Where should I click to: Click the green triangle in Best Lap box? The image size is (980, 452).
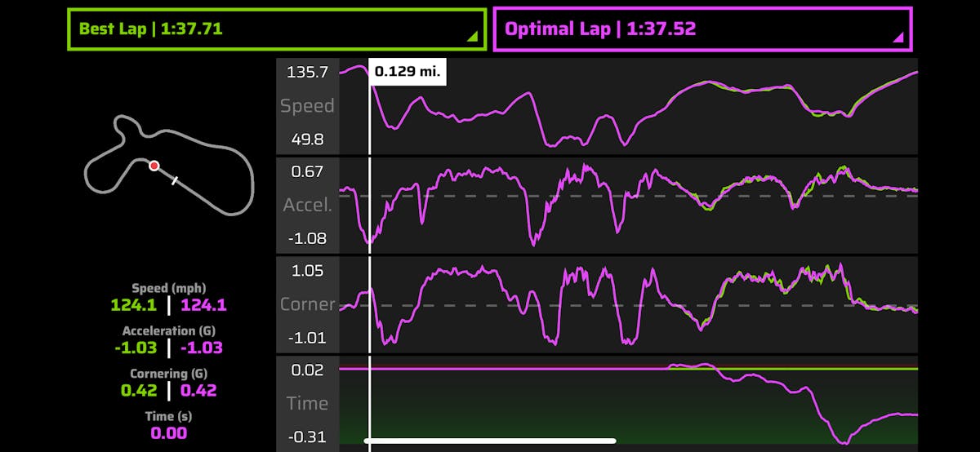click(472, 38)
